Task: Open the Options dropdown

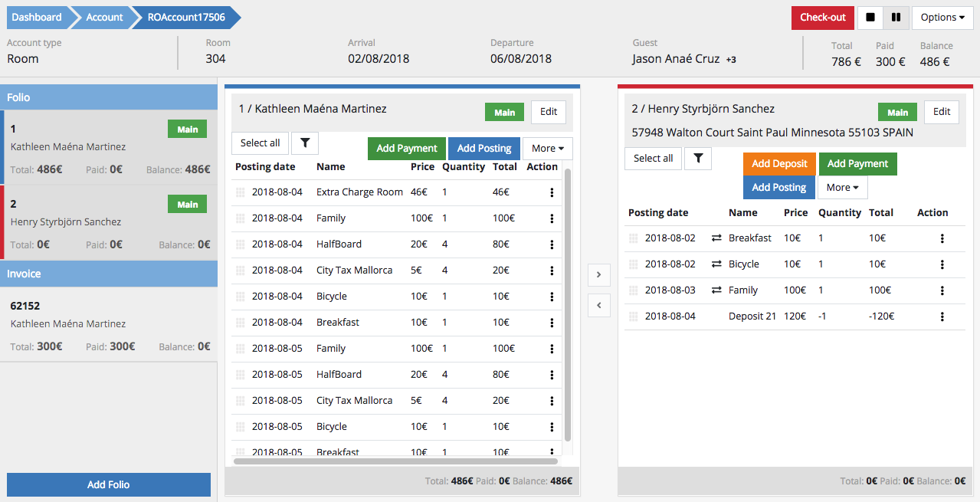Action: [942, 18]
